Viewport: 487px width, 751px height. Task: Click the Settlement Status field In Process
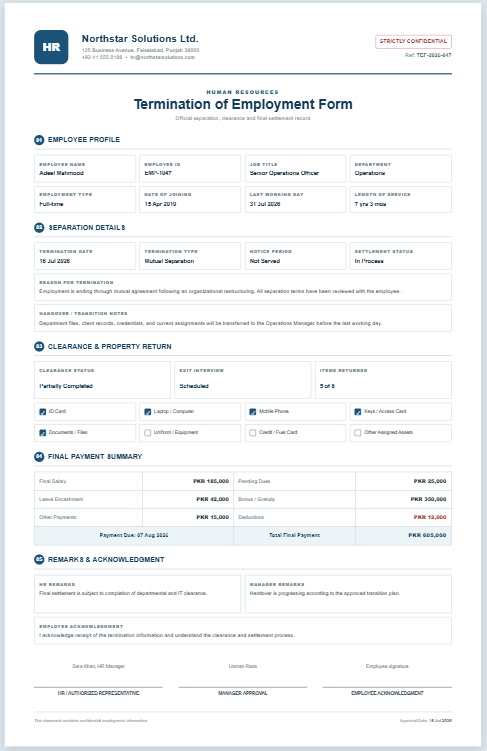(x=400, y=256)
